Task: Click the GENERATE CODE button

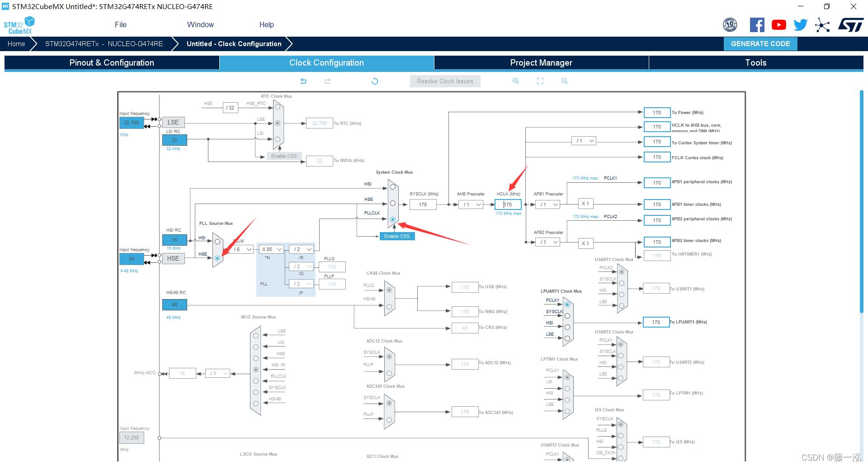Action: tap(760, 44)
